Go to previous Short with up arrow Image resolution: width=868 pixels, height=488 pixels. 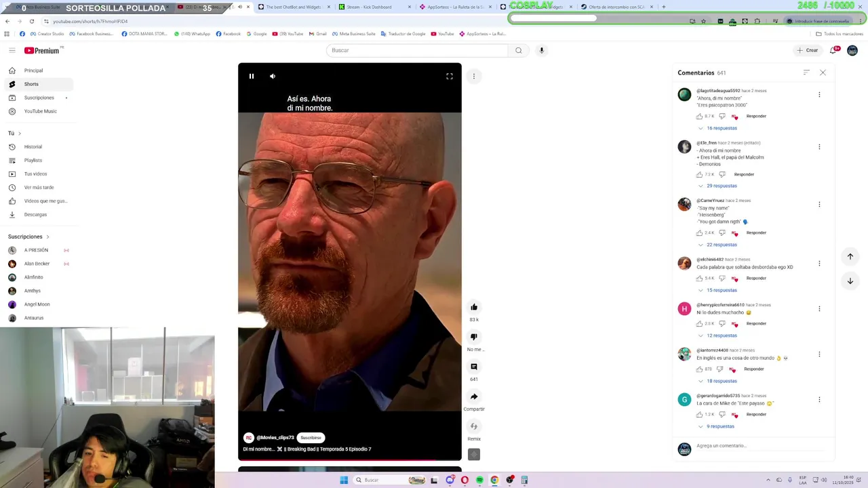point(850,256)
